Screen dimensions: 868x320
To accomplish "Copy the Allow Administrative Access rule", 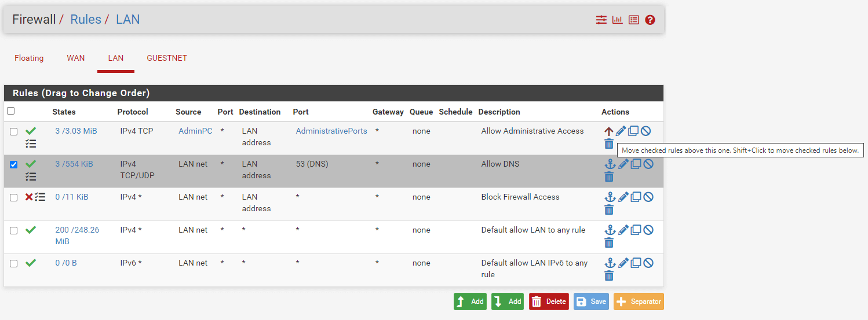I will (x=633, y=131).
